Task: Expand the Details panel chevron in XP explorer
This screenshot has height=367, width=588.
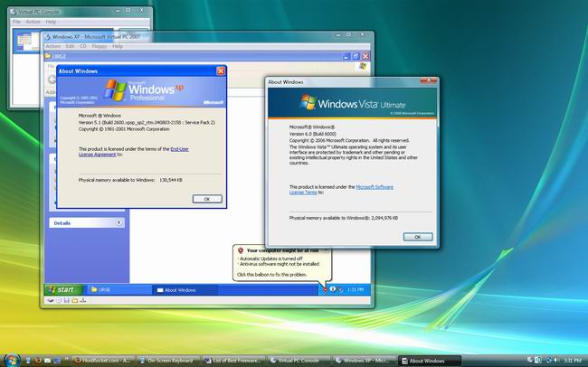Action: pos(119,222)
